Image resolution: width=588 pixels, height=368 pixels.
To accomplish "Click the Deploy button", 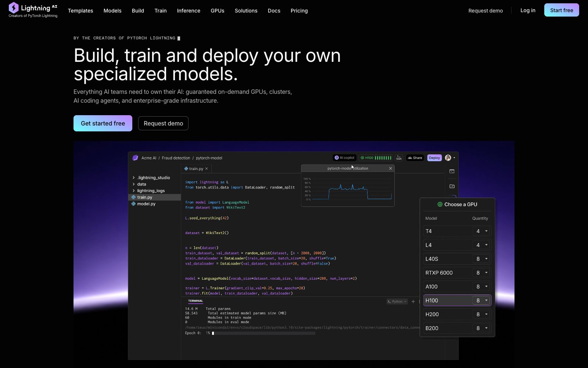I will pos(434,158).
